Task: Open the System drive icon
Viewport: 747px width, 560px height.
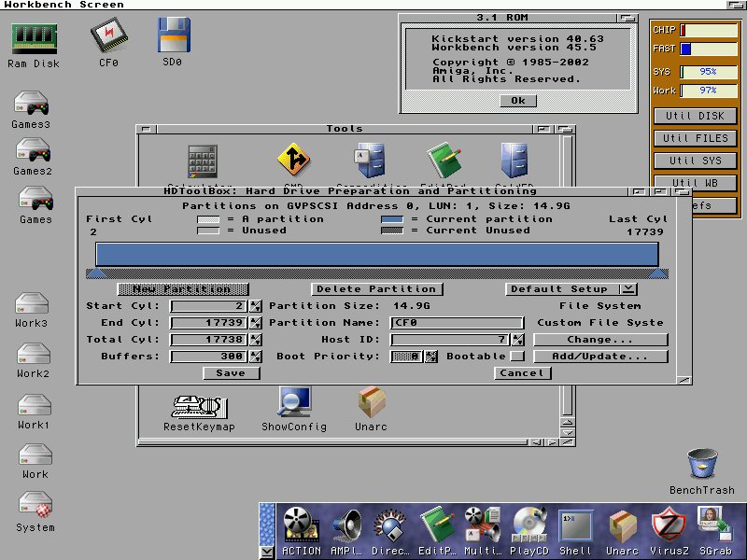Action: (35, 506)
